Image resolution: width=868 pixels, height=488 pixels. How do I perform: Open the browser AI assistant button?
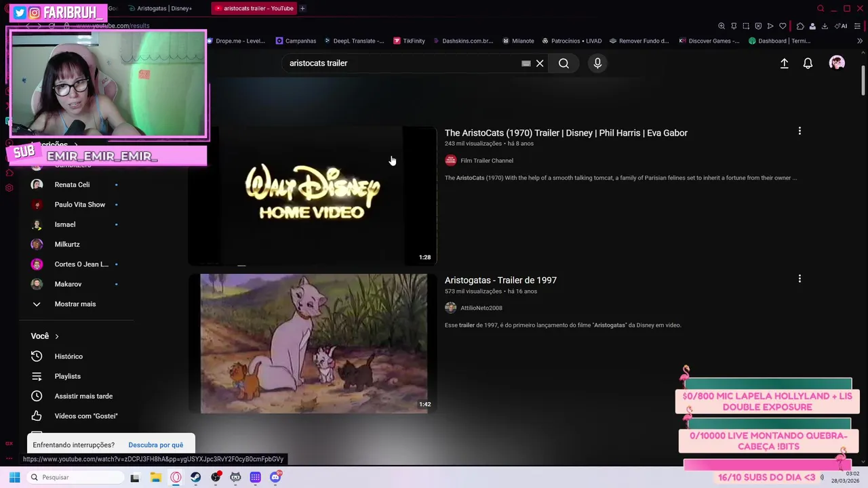tap(841, 26)
